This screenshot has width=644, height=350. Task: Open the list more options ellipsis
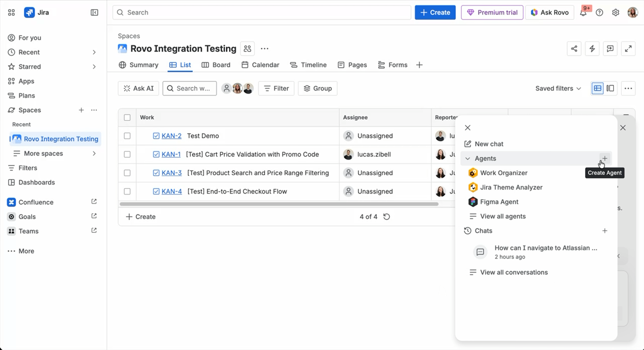628,89
